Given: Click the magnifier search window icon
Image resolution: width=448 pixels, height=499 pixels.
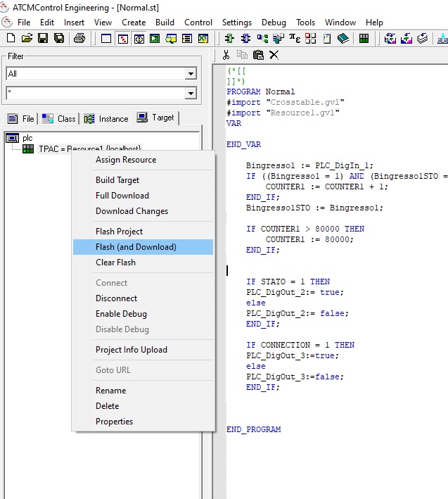Looking at the screenshot, I should (171, 39).
